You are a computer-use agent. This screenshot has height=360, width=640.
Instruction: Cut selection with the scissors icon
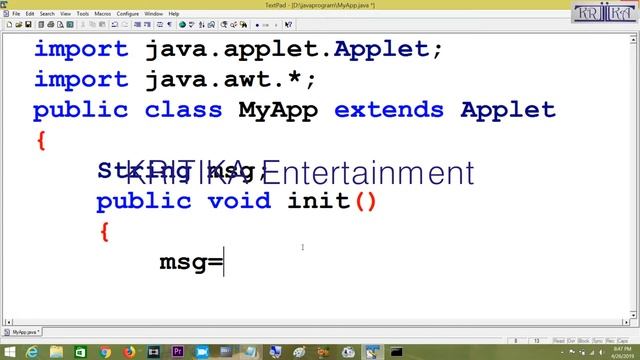(x=83, y=24)
